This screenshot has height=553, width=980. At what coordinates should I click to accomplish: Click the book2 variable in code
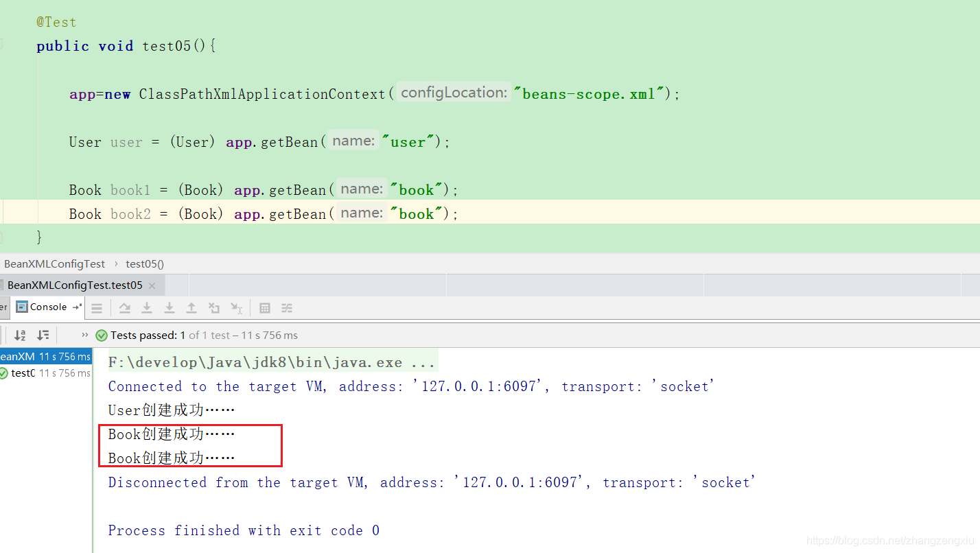point(130,214)
